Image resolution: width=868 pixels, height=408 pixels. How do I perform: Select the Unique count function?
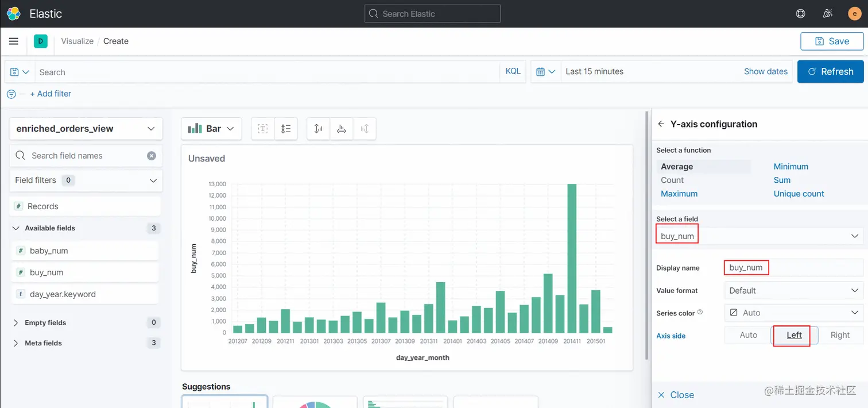[x=799, y=194]
